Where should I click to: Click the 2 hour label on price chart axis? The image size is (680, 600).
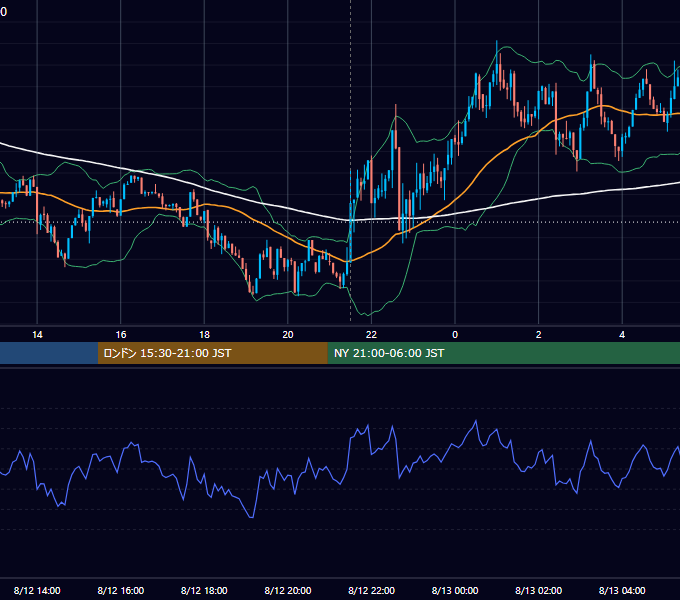pyautogui.click(x=539, y=335)
